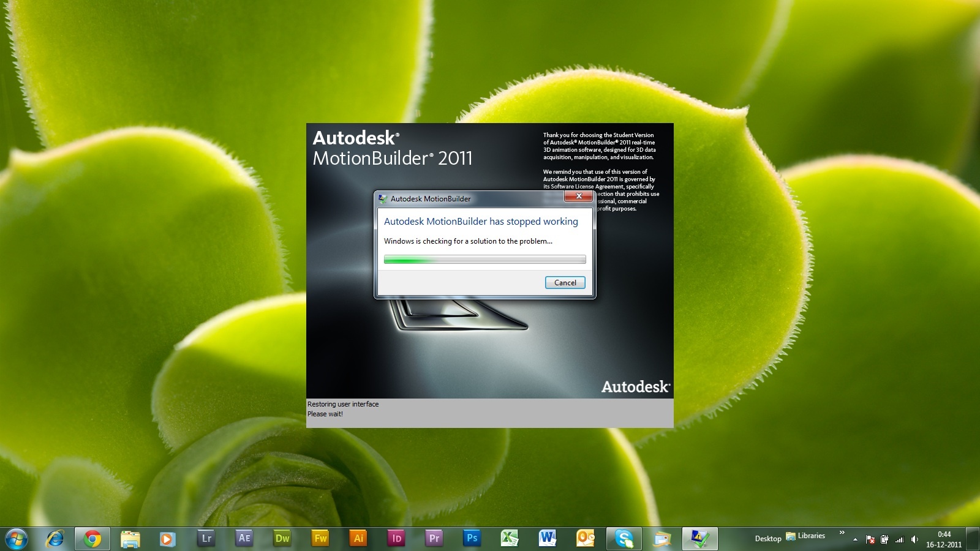
Task: Close the Autodesk MotionBuilder error dialog
Action: [578, 196]
